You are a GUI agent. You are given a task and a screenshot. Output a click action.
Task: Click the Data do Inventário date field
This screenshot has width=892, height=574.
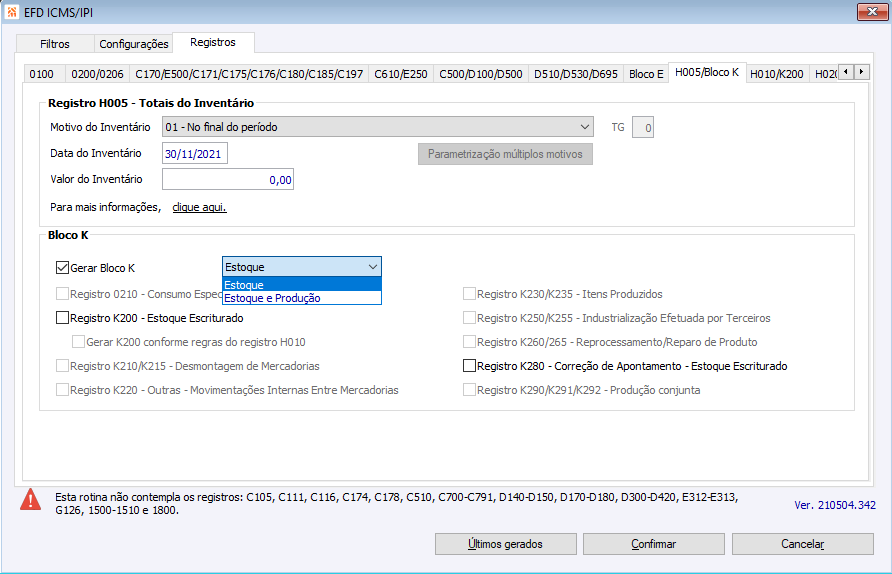195,154
